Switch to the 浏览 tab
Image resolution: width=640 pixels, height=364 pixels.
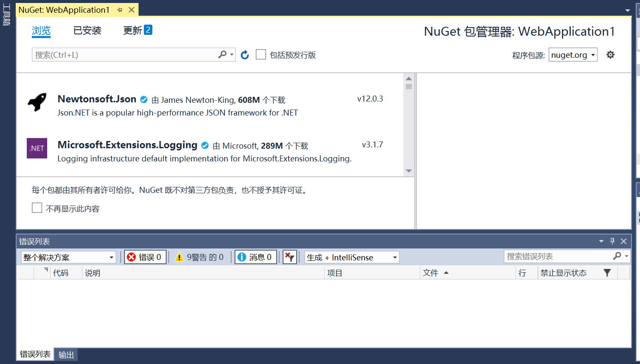41,31
